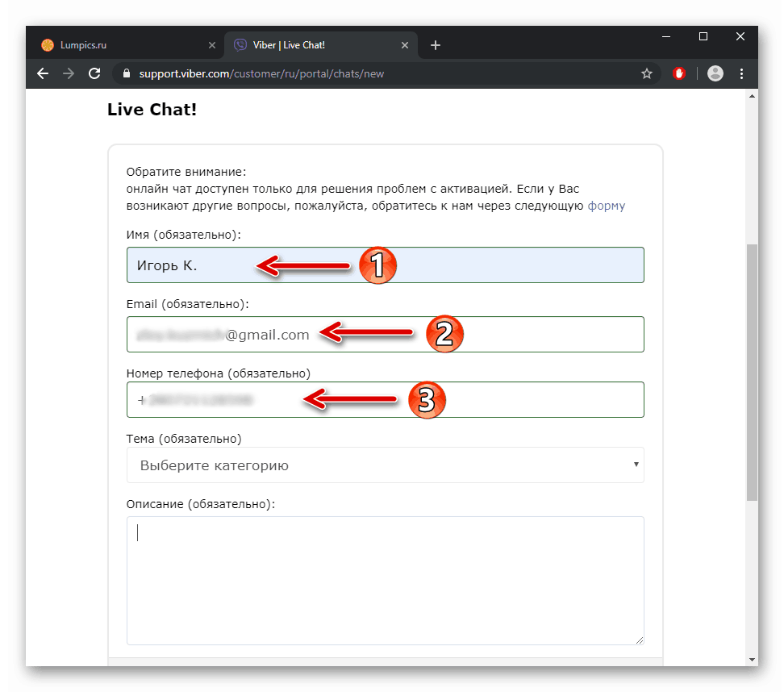Click the Lumpics.ru tab favicon
The width and height of the screenshot is (784, 692).
click(x=48, y=45)
